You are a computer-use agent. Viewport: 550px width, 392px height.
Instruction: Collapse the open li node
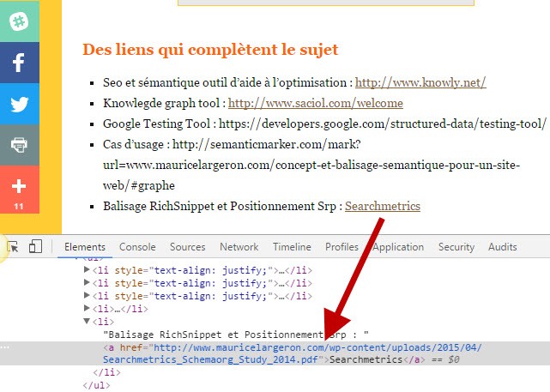[87, 321]
